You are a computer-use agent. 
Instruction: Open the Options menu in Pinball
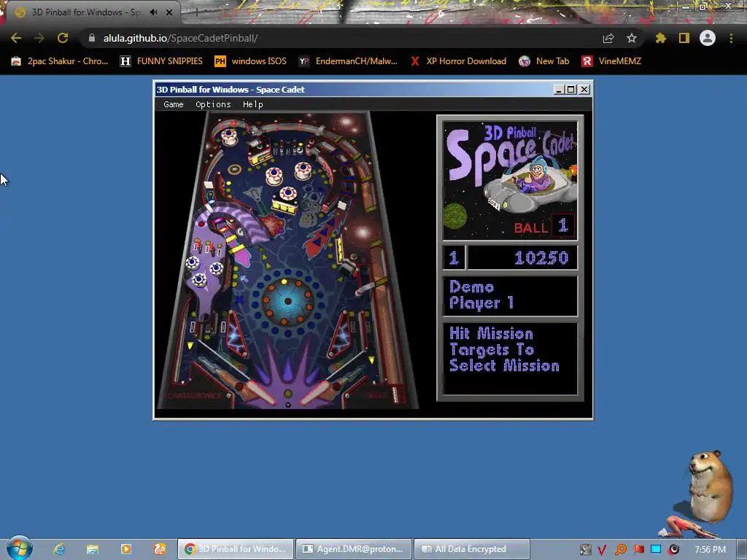point(213,104)
